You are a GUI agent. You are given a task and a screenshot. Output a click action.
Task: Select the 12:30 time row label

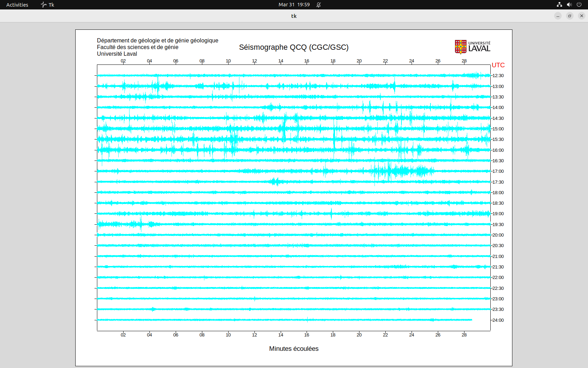(x=498, y=76)
